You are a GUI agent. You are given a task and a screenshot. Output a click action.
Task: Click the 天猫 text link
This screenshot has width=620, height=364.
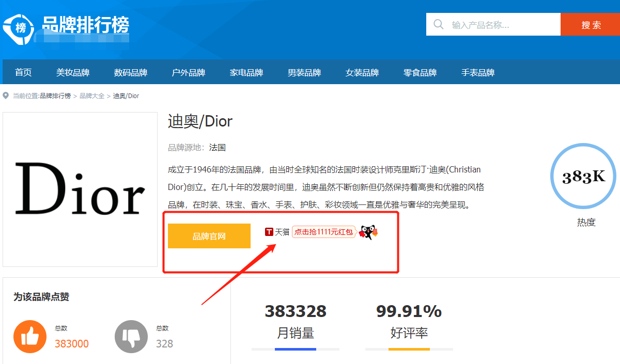pyautogui.click(x=282, y=232)
